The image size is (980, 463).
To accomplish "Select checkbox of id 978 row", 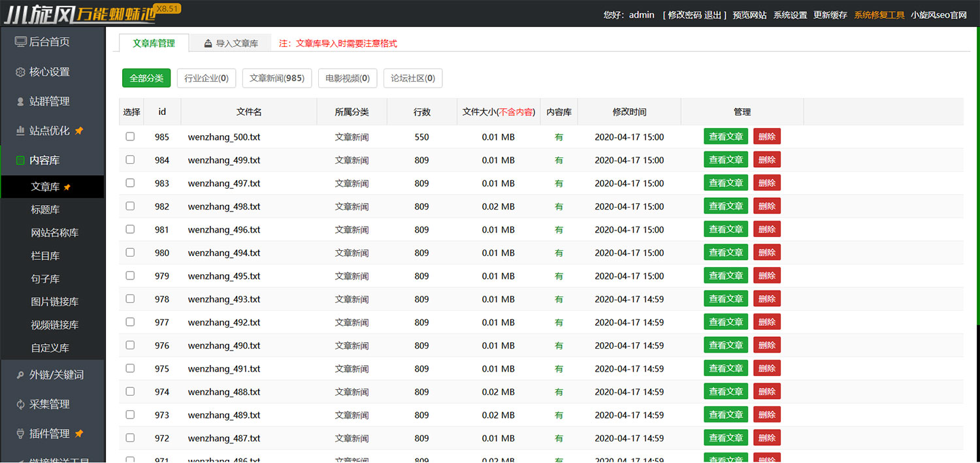I will [130, 298].
